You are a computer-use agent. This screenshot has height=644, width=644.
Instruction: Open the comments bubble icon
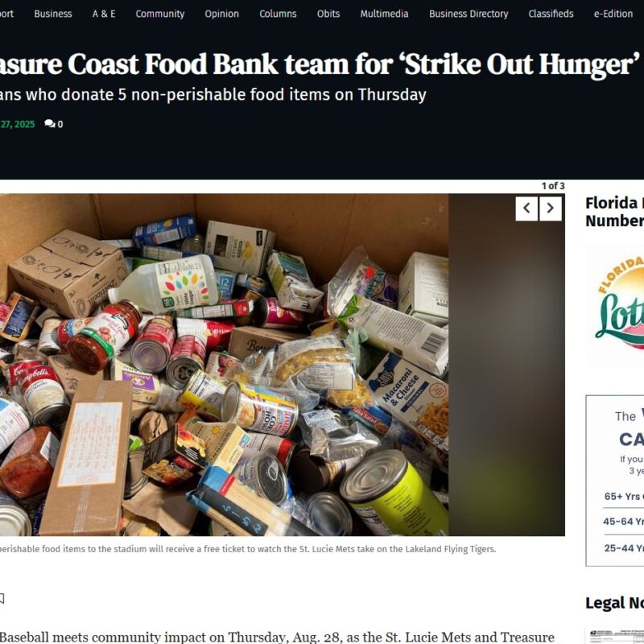click(x=50, y=124)
